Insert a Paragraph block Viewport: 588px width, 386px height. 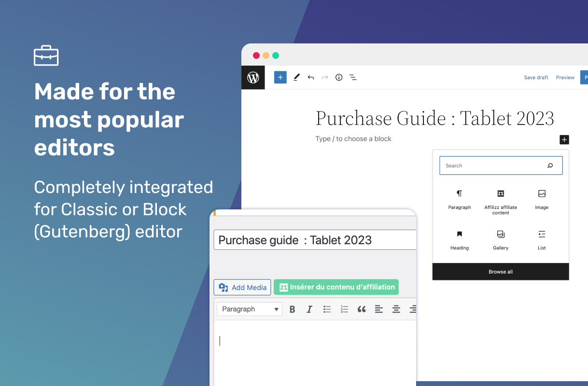[459, 199]
